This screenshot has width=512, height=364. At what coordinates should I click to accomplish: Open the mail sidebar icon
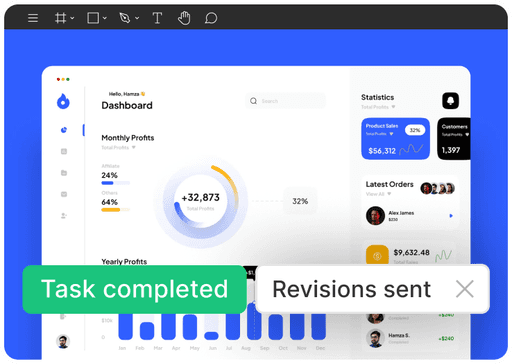[x=64, y=194]
